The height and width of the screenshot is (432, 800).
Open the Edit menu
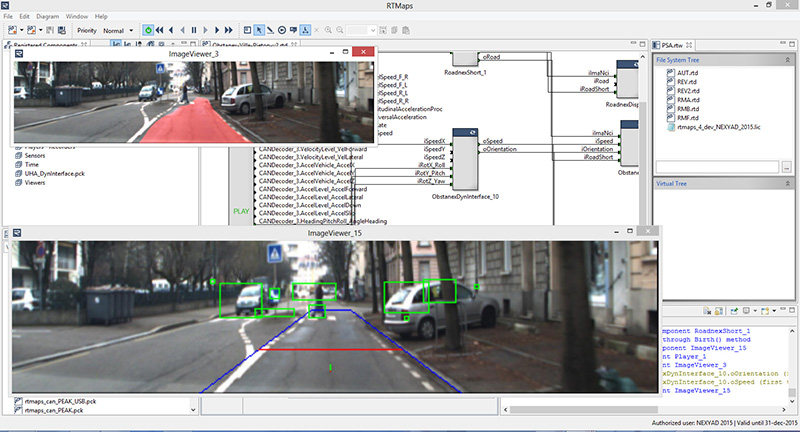point(24,16)
